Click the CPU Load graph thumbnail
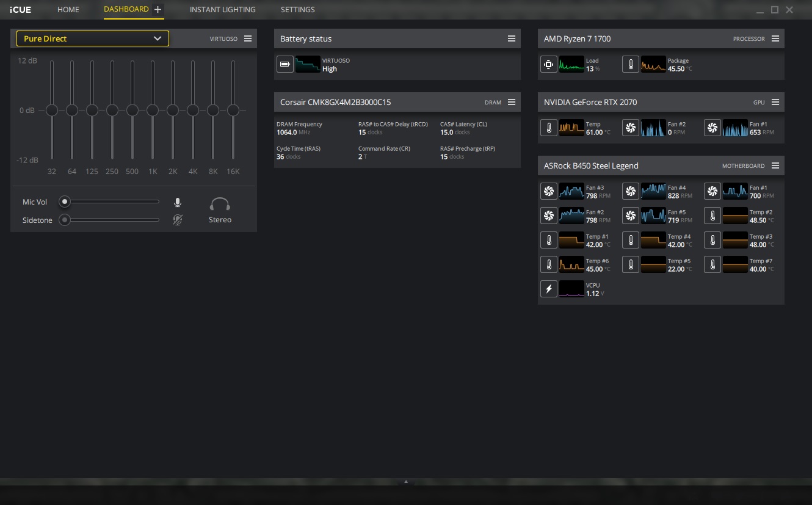Image resolution: width=812 pixels, height=505 pixels. click(x=572, y=64)
